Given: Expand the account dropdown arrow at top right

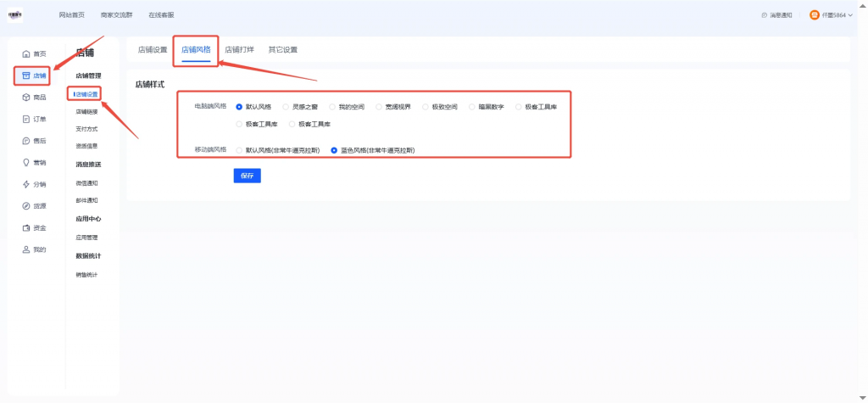Looking at the screenshot, I should coord(850,15).
